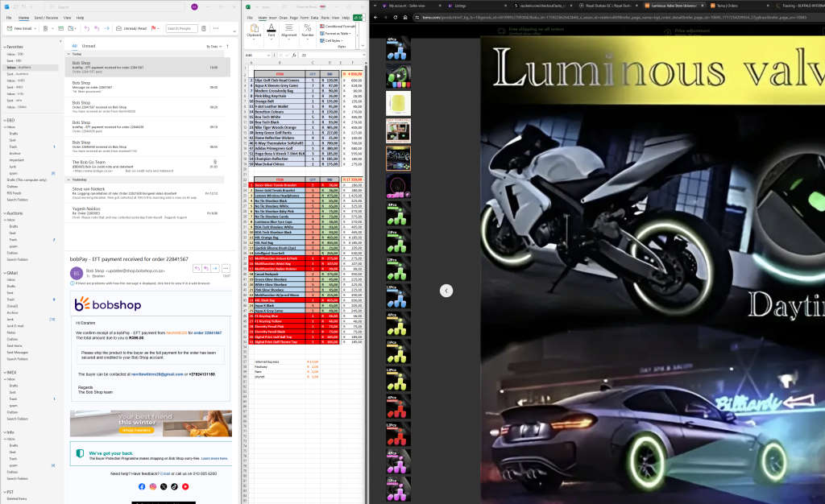Click the New Email button in Outlook
825x504 pixels.
pyautogui.click(x=19, y=28)
